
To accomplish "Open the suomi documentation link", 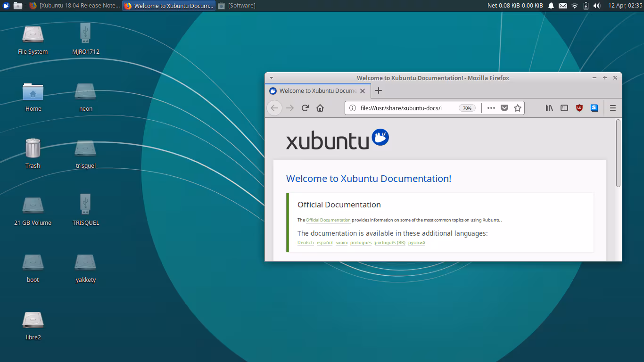I will [341, 243].
